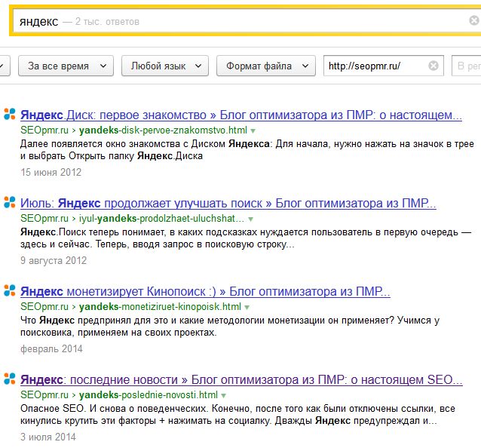
Task: Open Яндекс.Диск: первое знакомство result
Action: click(241, 115)
